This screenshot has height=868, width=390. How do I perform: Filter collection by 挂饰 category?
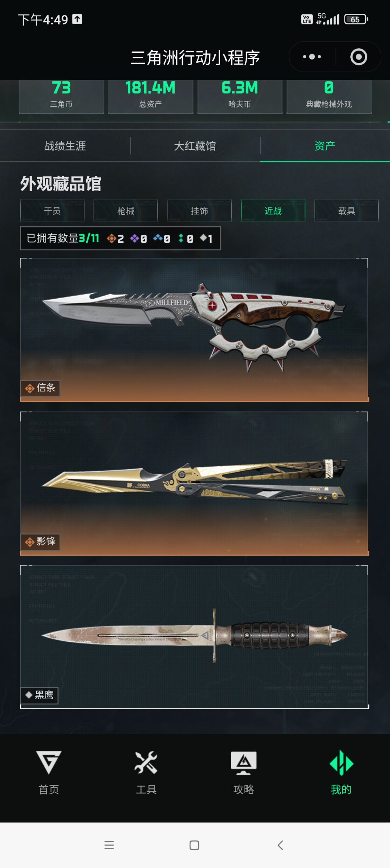click(x=199, y=210)
